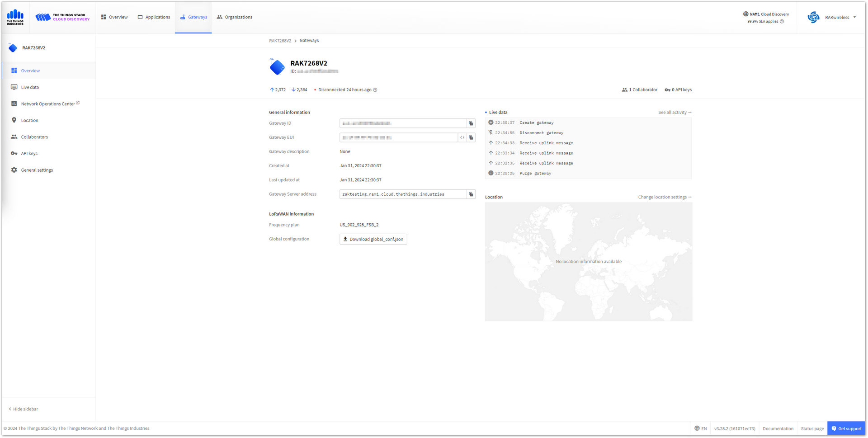Copy the Gateway ID
This screenshot has width=868, height=438.
click(x=471, y=123)
